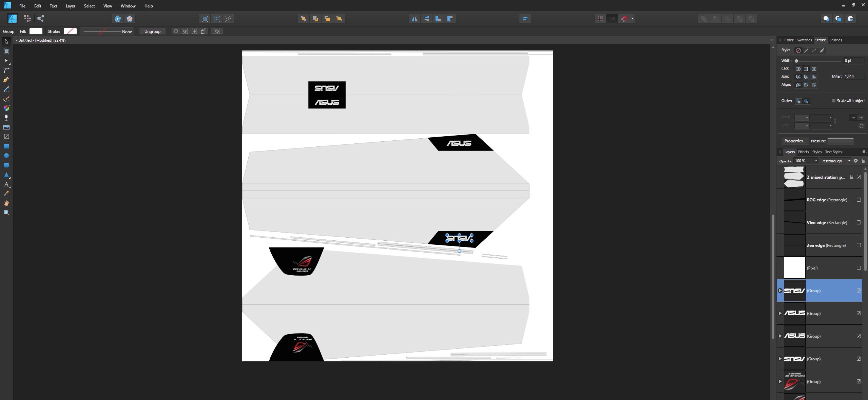Open the Passthrough blend mode dropdown

[x=835, y=161]
